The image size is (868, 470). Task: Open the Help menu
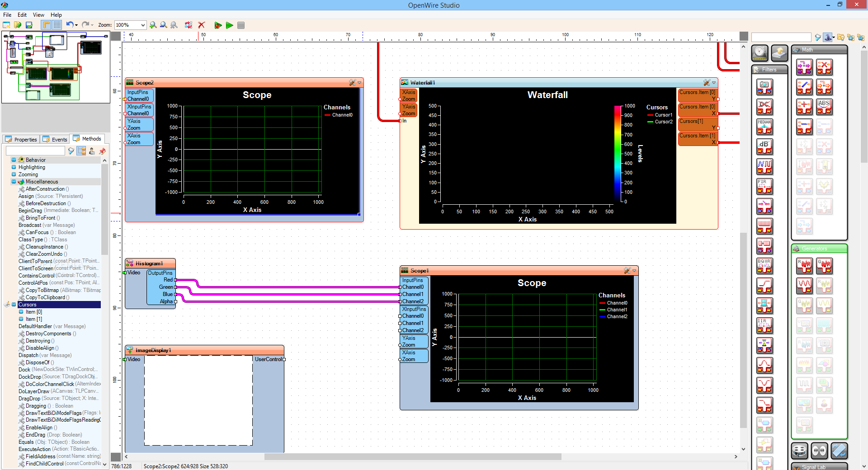56,15
